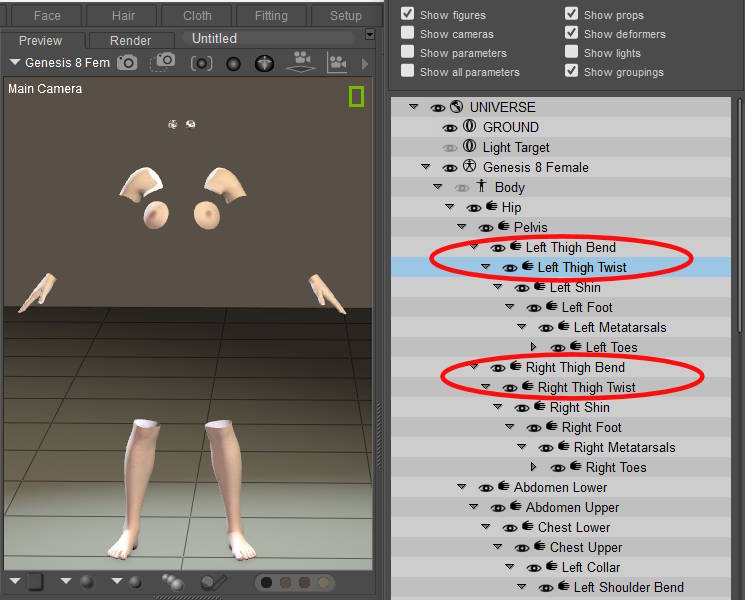The height and width of the screenshot is (600, 745).
Task: Click the prop icon beside Light Target
Action: tap(469, 146)
